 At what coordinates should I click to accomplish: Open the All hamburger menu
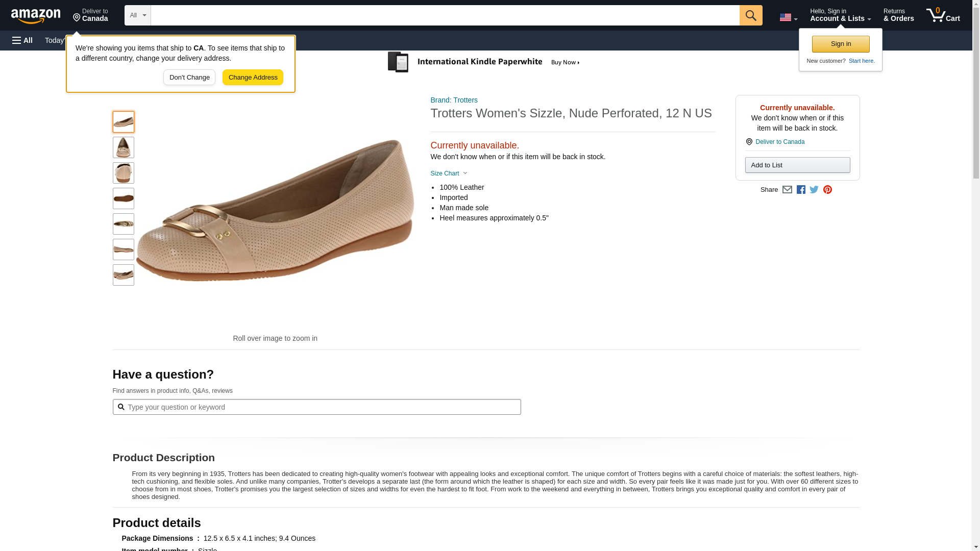22,40
